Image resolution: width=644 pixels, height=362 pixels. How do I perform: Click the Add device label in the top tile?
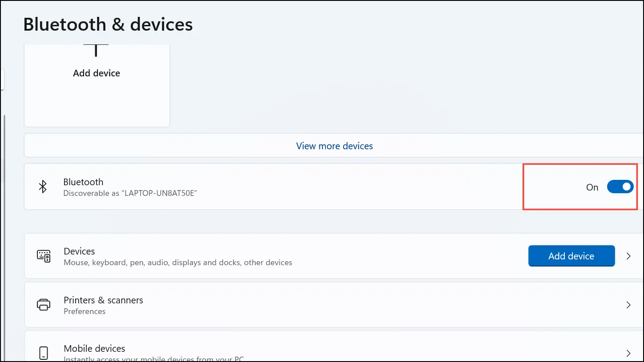point(97,73)
